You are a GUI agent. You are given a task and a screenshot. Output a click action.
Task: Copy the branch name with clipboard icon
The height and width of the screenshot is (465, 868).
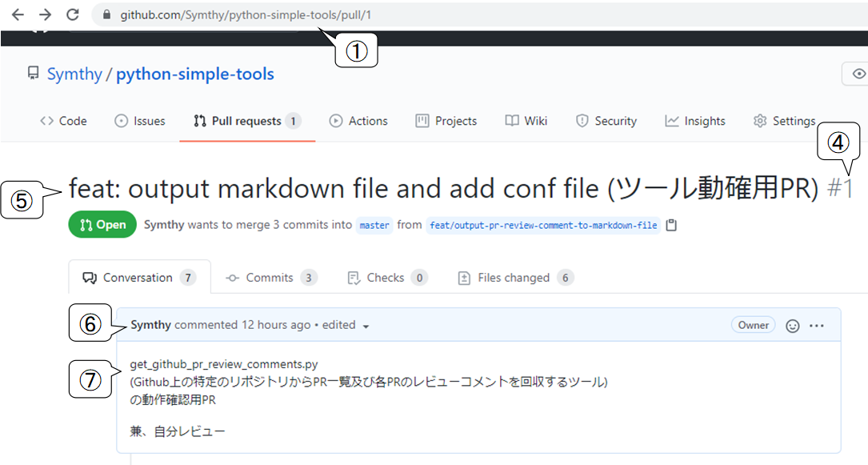click(671, 226)
